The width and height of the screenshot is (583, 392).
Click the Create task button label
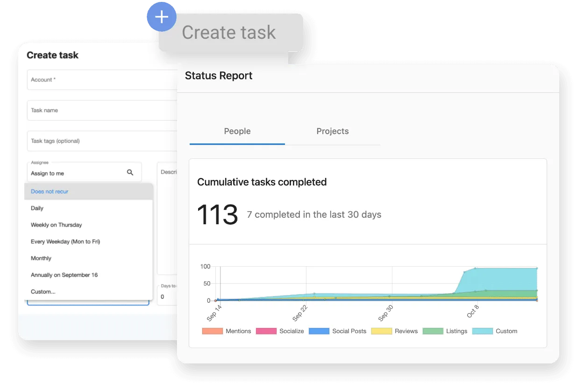[229, 32]
